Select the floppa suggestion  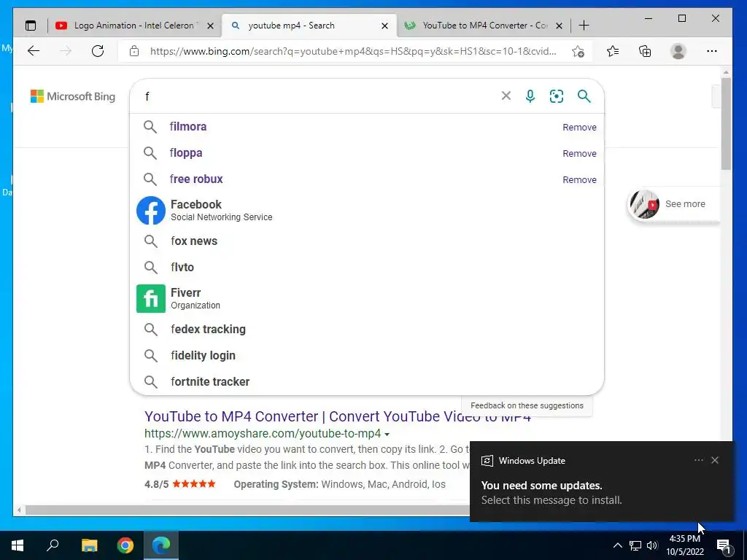(x=367, y=153)
